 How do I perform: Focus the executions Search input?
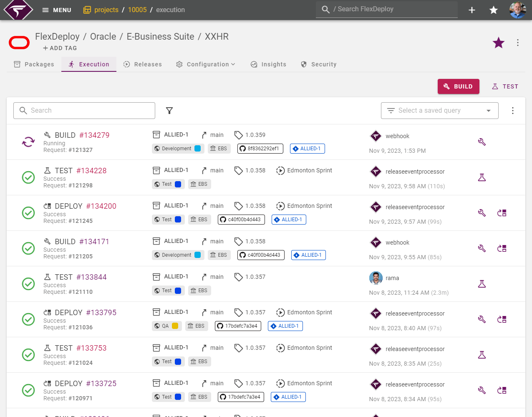[84, 111]
